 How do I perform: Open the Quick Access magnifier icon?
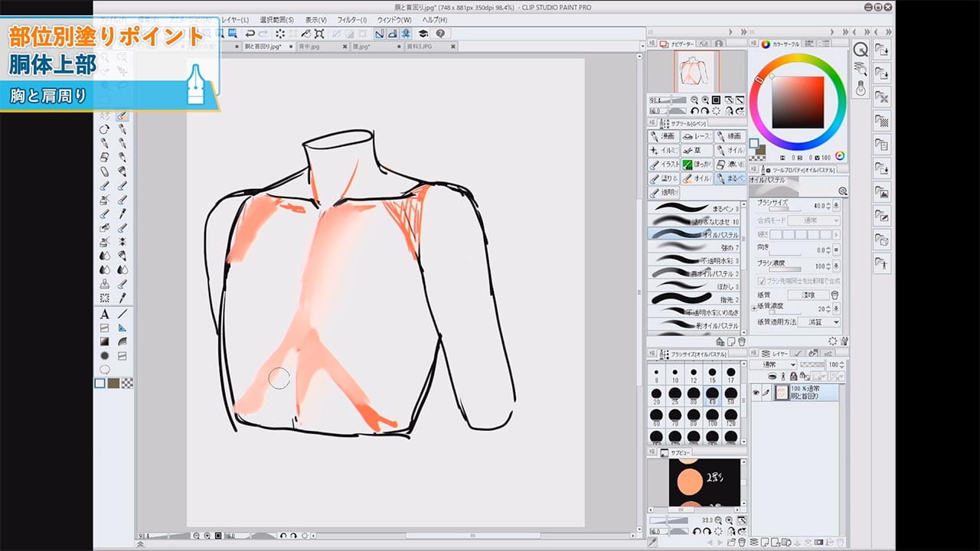click(x=860, y=49)
